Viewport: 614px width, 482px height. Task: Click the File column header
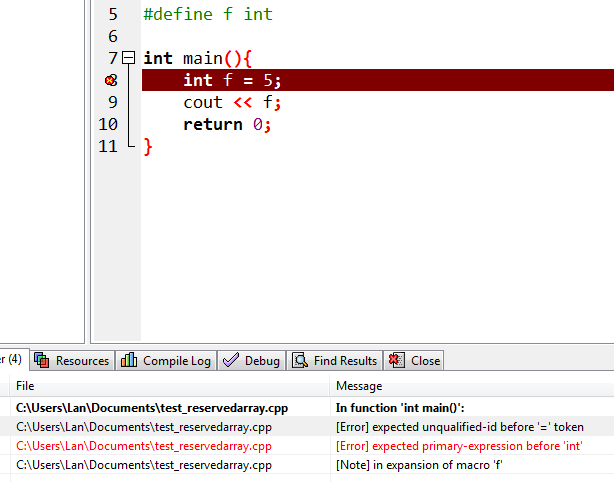point(169,386)
